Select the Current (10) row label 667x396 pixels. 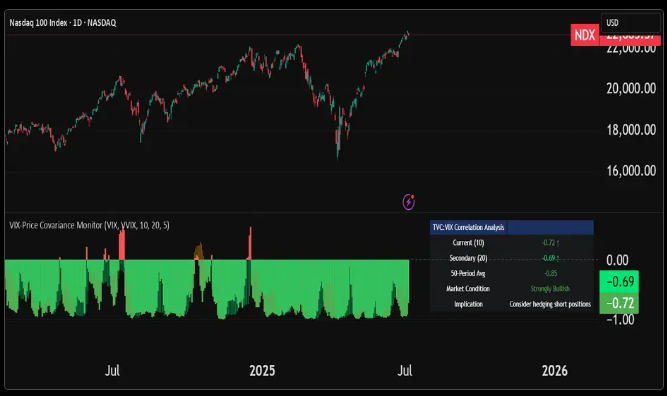(468, 243)
